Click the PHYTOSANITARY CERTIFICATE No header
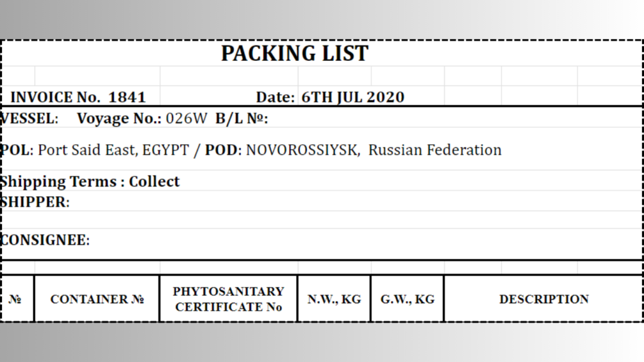Viewport: 644px width, 362px height. 228,299
